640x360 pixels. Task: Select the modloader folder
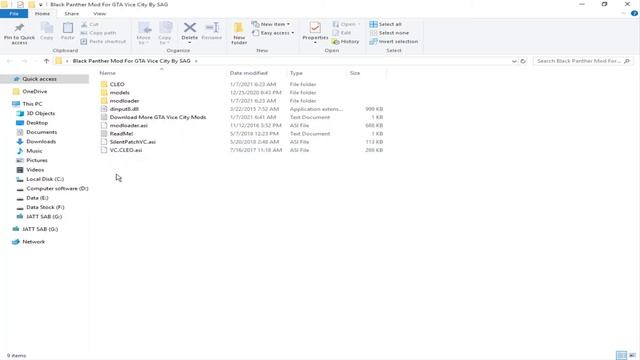tap(124, 101)
